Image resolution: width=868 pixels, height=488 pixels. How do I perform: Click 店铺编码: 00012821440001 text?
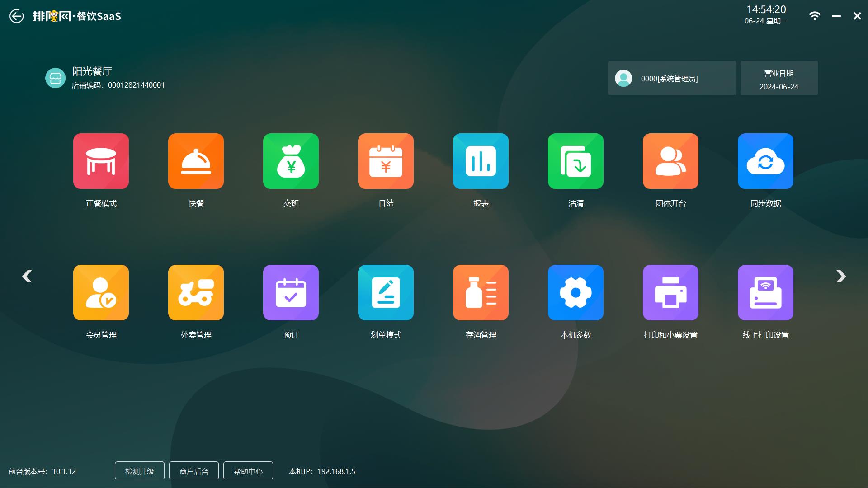118,85
